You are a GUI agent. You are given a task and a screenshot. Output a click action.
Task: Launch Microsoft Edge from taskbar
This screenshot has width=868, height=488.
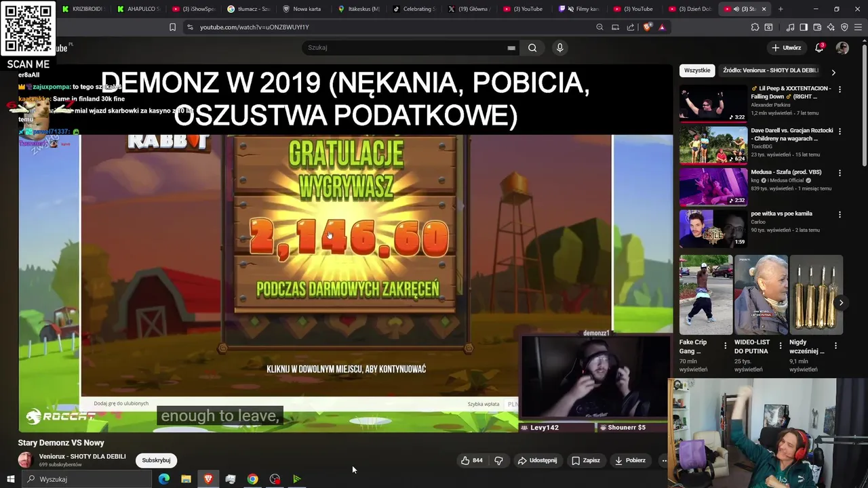164,479
